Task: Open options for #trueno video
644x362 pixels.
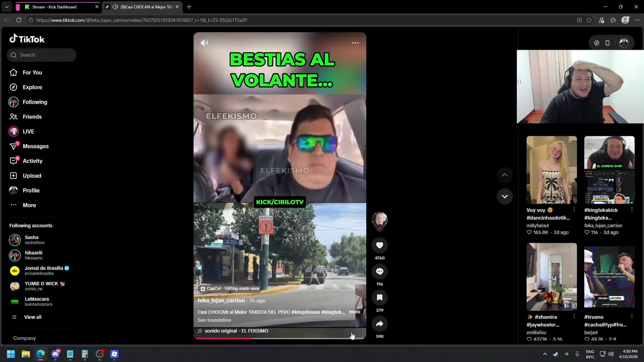Action: click(631, 317)
